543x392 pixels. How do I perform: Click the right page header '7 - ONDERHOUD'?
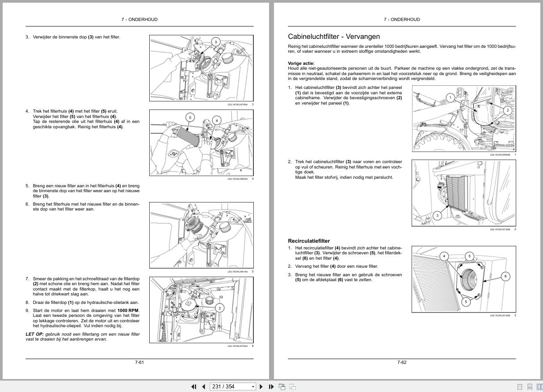coord(402,19)
